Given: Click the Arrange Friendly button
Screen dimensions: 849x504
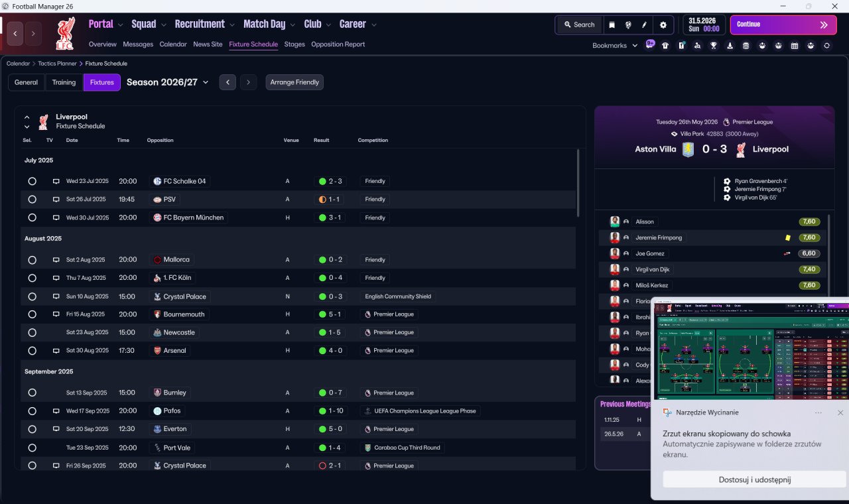Looking at the screenshot, I should [x=294, y=82].
